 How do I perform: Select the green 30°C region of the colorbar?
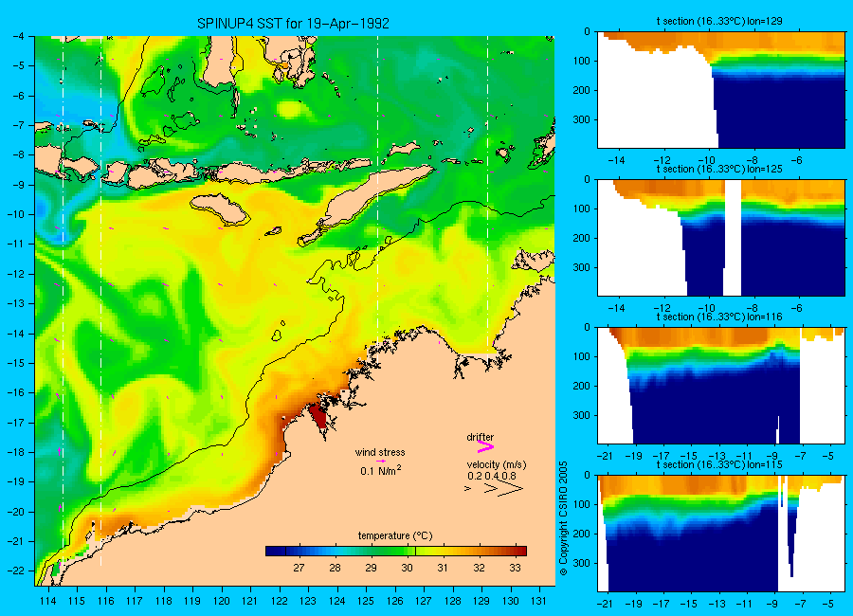(406, 552)
